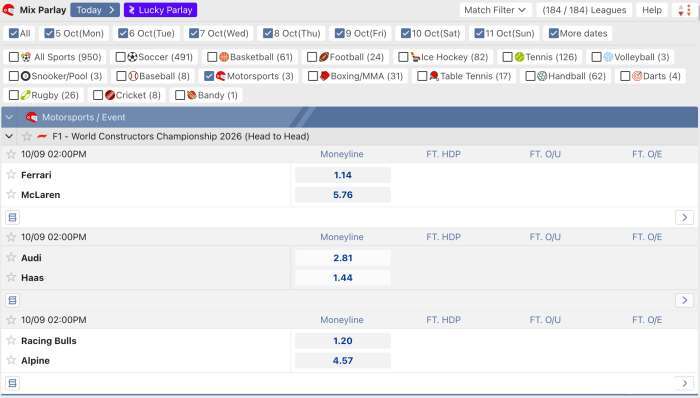Collapse the F1 World Constructors Championship league
The width and height of the screenshot is (700, 398).
[x=9, y=136]
